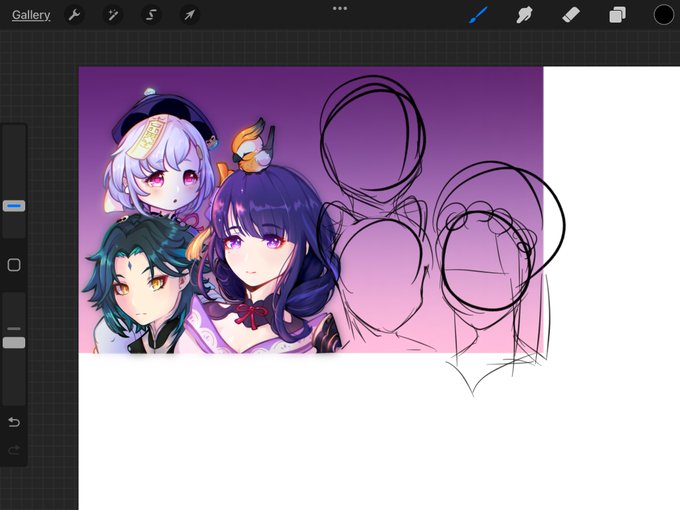
Task: Tap the three-dot options menu
Action: tap(340, 8)
